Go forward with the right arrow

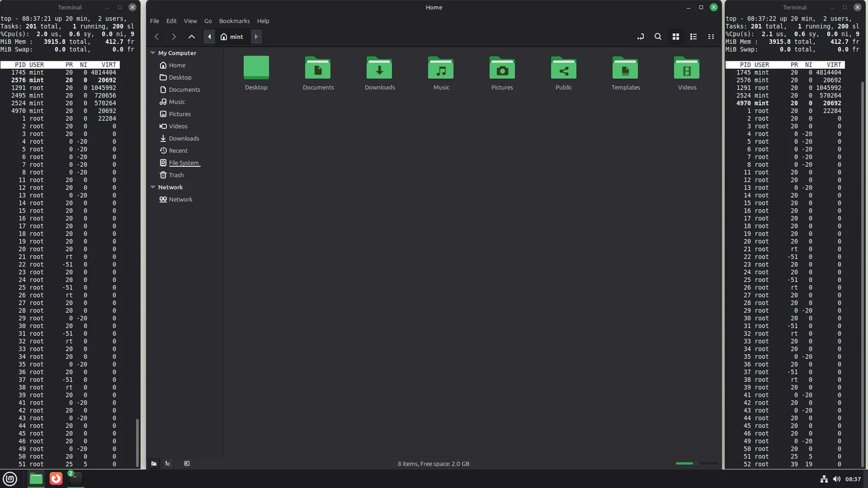tap(174, 37)
